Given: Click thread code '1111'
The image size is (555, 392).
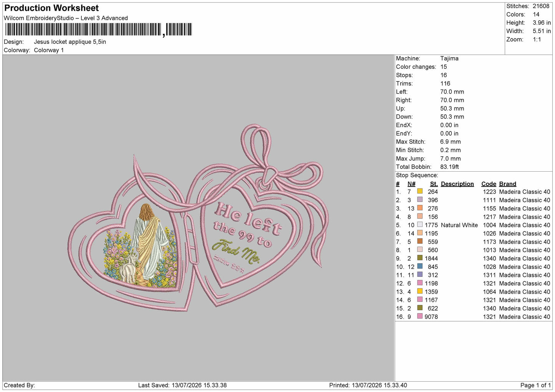Looking at the screenshot, I should (489, 200).
